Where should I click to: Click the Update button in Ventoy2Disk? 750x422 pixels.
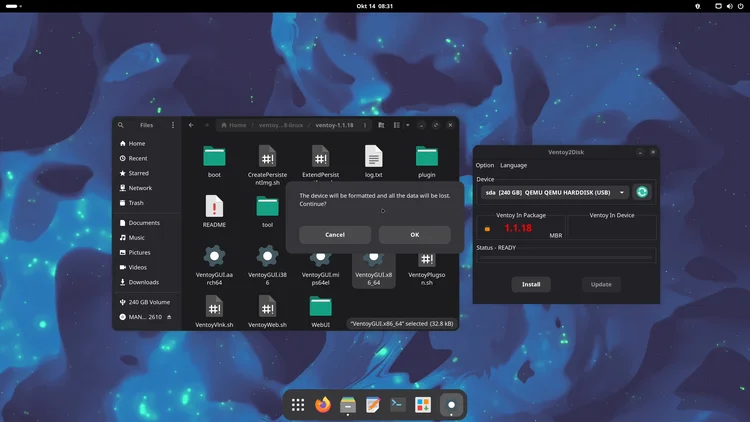pos(601,284)
